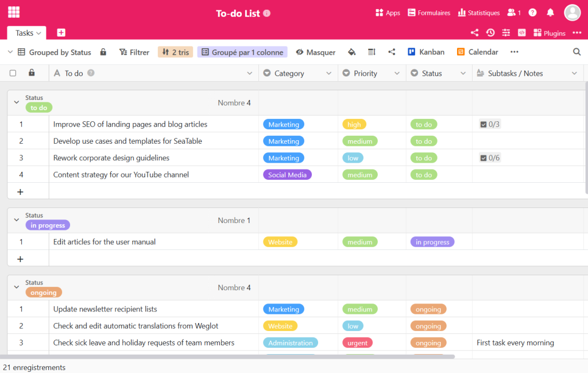Open the Kanban plugin
Screen dimensions: 588x373
point(426,52)
